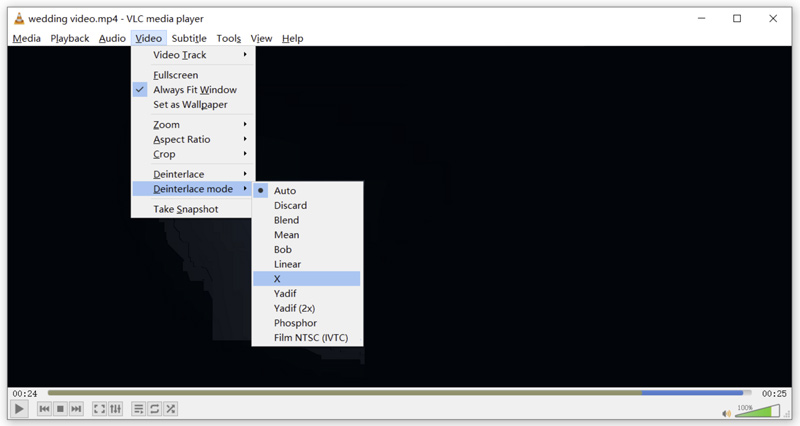Expand the Zoom submenu

click(x=193, y=124)
